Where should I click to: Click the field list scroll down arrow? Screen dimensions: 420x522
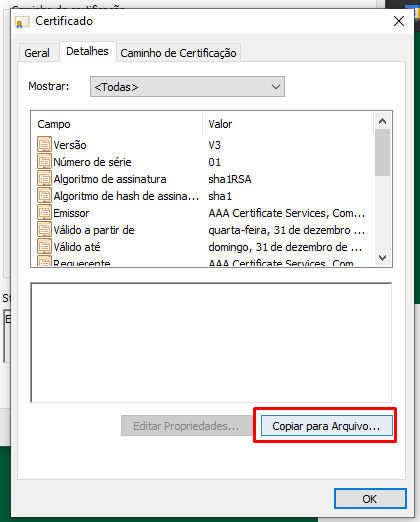pyautogui.click(x=382, y=258)
